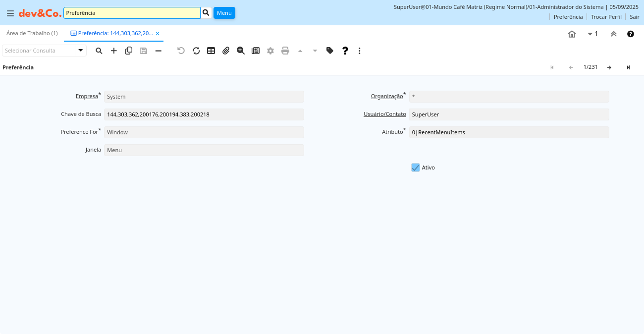
Task: Open the Selecionar Consulta dropdown
Action: coord(81,51)
